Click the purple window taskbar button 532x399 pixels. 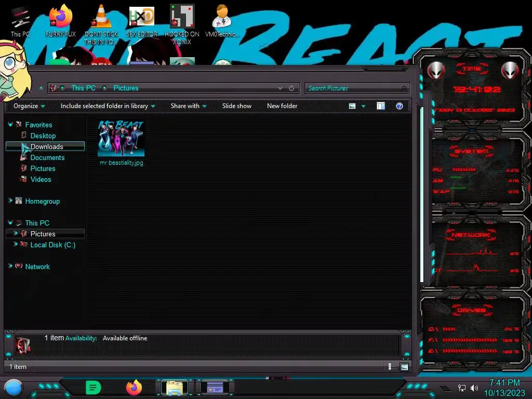pos(215,388)
